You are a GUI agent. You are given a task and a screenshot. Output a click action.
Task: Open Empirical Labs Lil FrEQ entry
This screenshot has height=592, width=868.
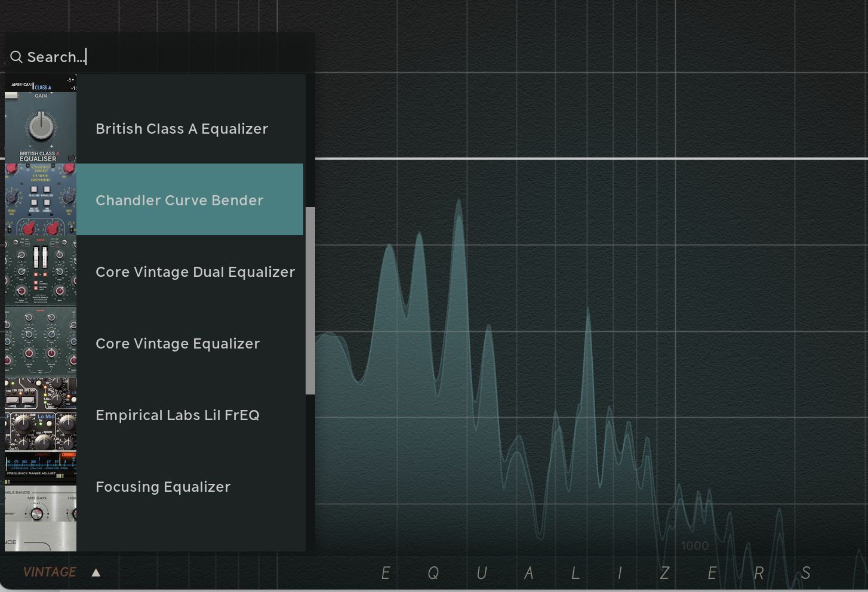pyautogui.click(x=177, y=415)
